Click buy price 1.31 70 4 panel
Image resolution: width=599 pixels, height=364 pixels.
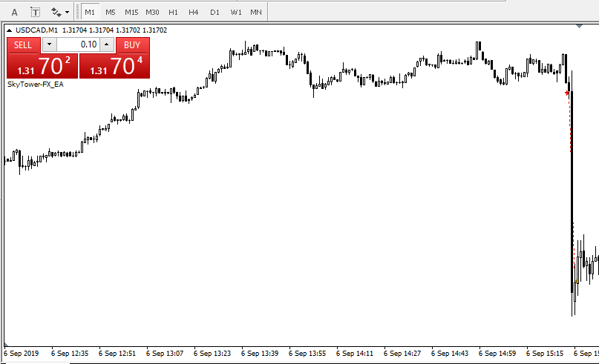114,66
